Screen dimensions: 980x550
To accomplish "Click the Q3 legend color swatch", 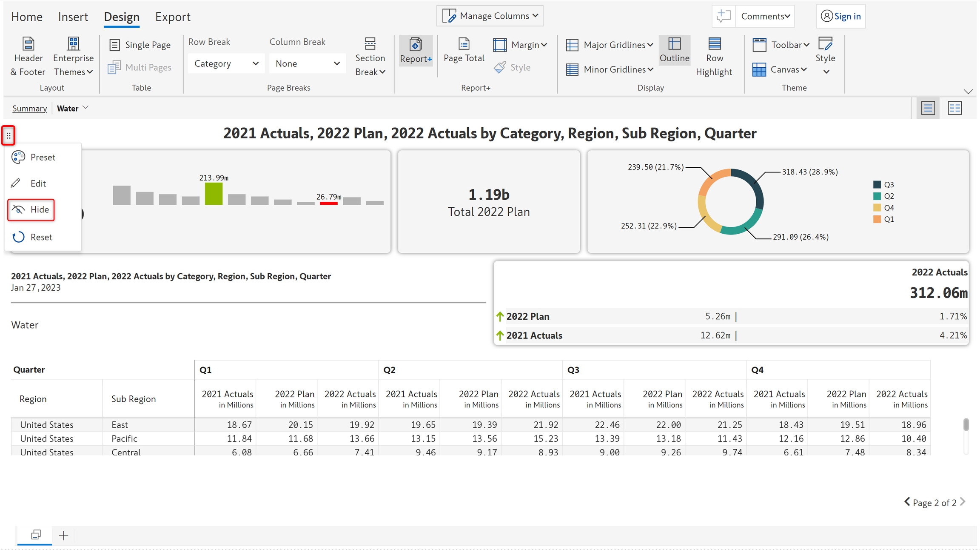I will 877,185.
